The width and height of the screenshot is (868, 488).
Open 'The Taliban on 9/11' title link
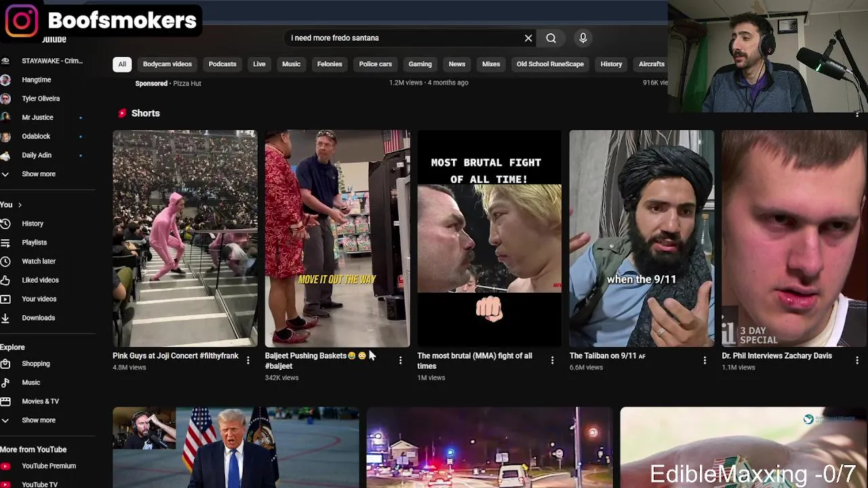[608, 356]
